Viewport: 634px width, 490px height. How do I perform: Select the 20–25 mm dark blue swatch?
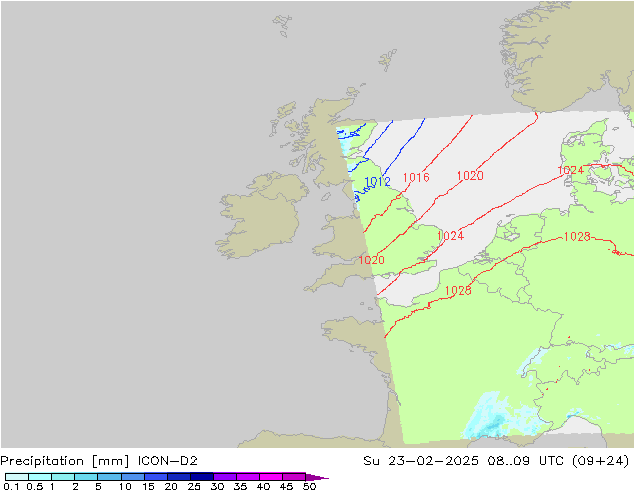179,477
